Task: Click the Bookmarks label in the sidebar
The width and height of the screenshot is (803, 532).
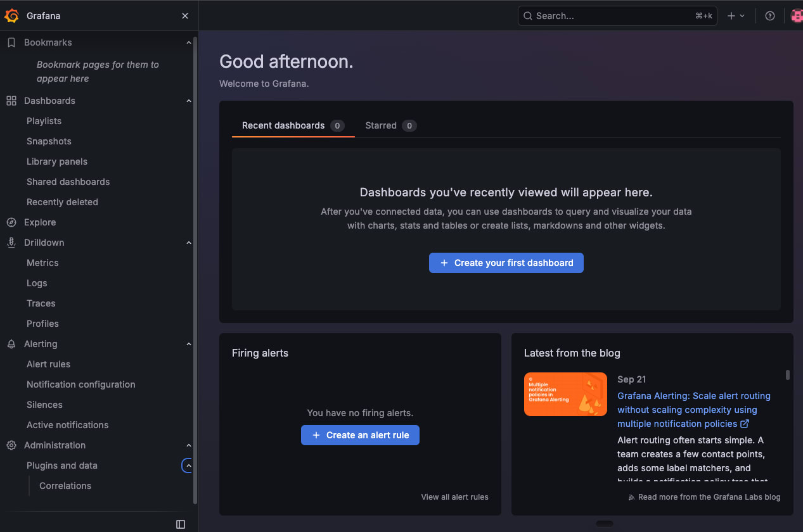Action: click(48, 42)
